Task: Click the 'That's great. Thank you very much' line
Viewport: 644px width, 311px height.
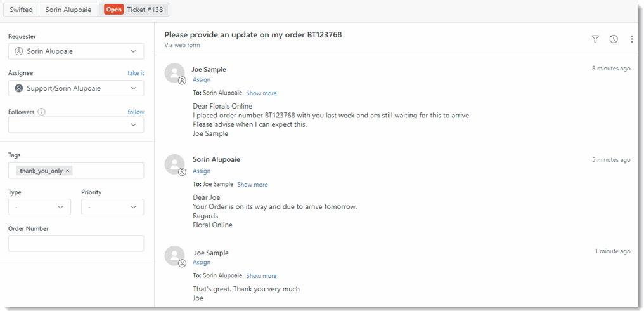Action: point(247,289)
